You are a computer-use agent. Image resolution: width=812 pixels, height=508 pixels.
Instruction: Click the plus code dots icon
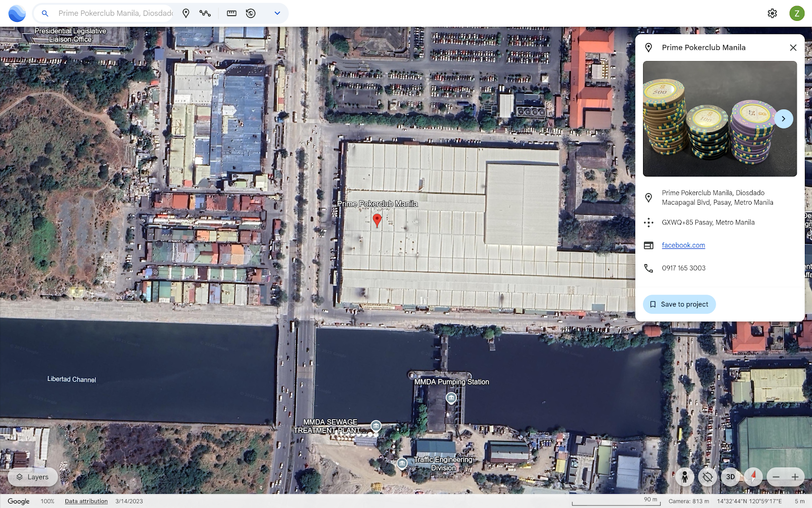click(x=649, y=223)
